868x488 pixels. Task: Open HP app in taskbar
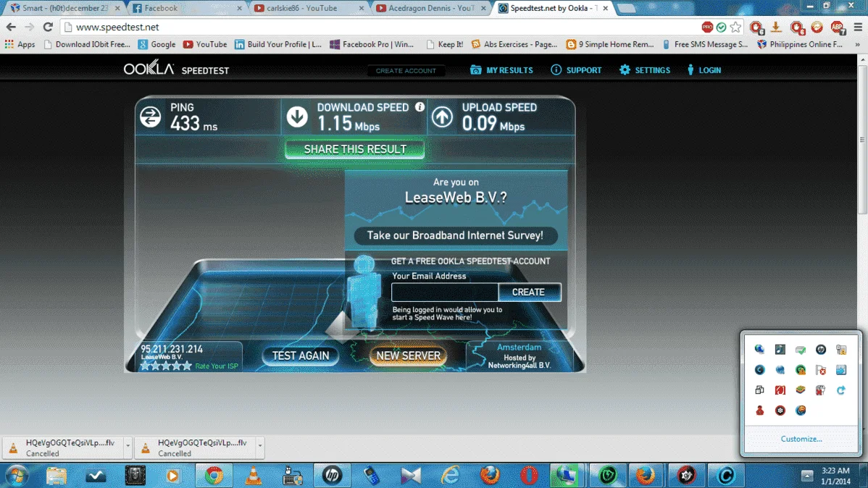pos(332,475)
